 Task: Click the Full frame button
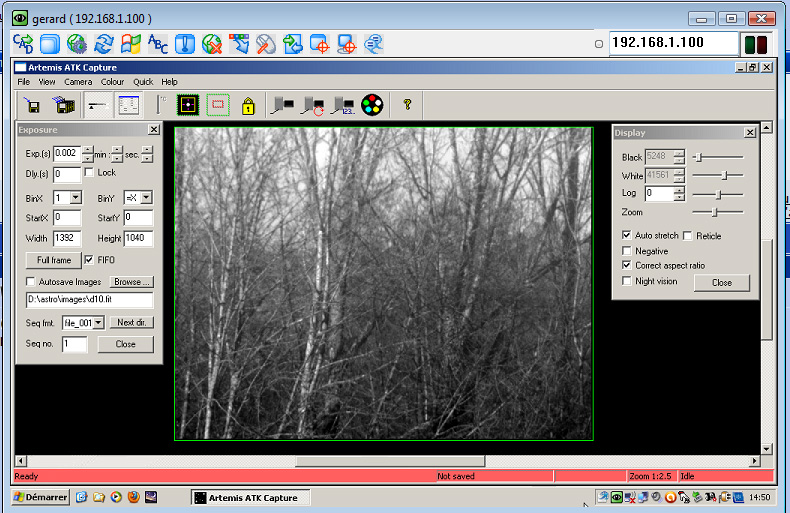[53, 260]
